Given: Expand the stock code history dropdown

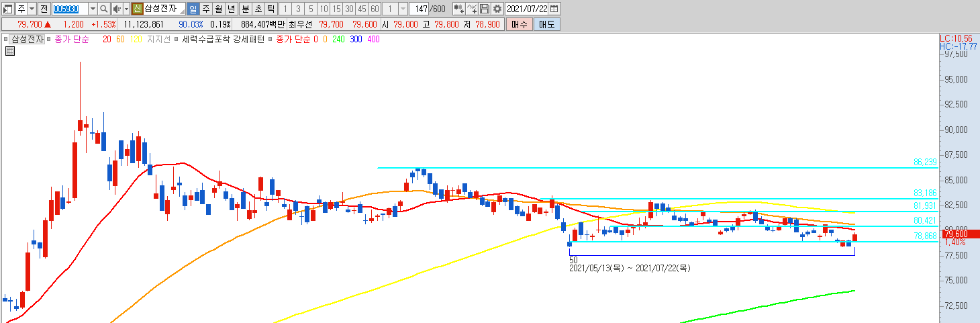Looking at the screenshot, I should pos(93,9).
